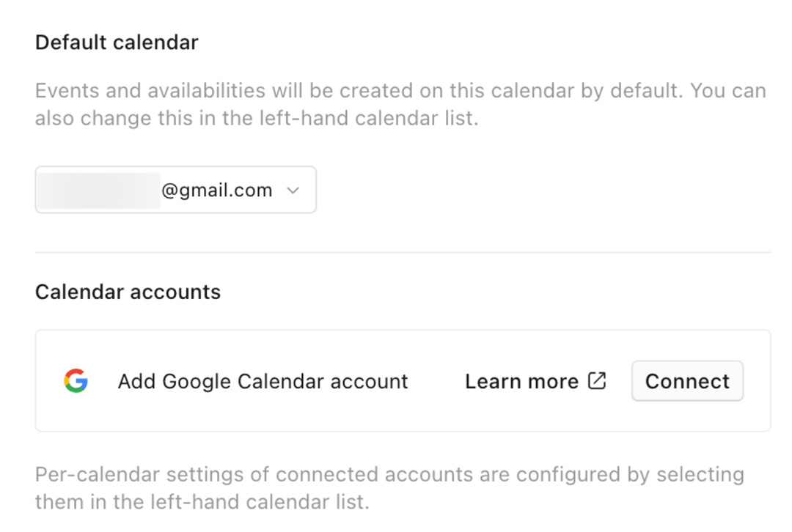Image resolution: width=792 pixels, height=532 pixels.
Task: Click the external link icon beside Learn more
Action: tap(598, 381)
